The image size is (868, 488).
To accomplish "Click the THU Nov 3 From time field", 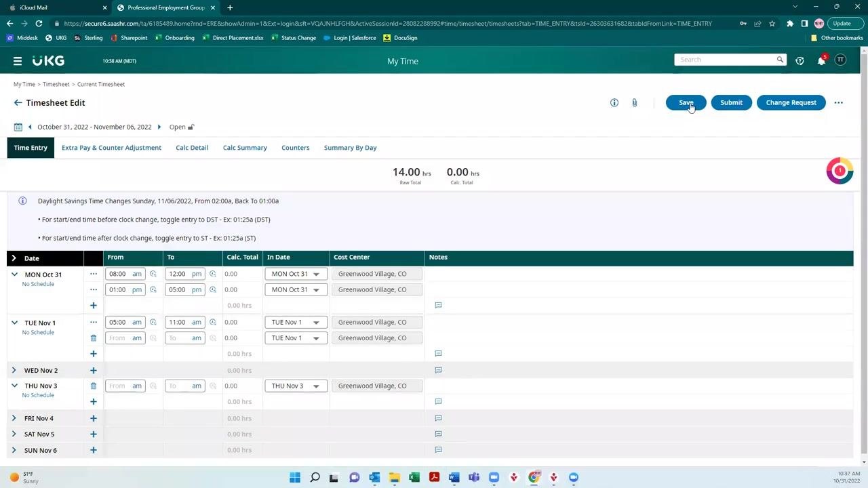I will (x=119, y=386).
